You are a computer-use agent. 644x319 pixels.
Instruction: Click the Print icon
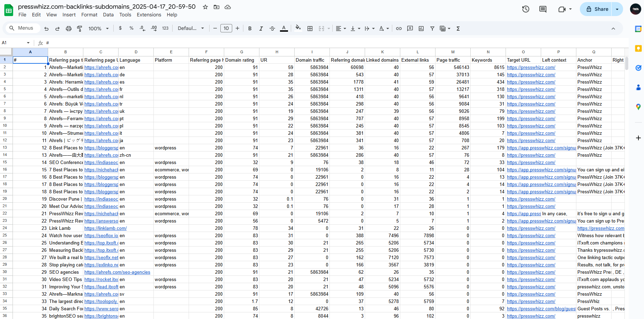pyautogui.click(x=69, y=29)
